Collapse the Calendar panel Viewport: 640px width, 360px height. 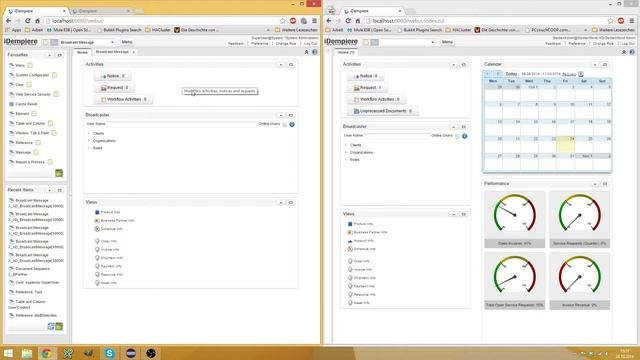pyautogui.click(x=595, y=64)
